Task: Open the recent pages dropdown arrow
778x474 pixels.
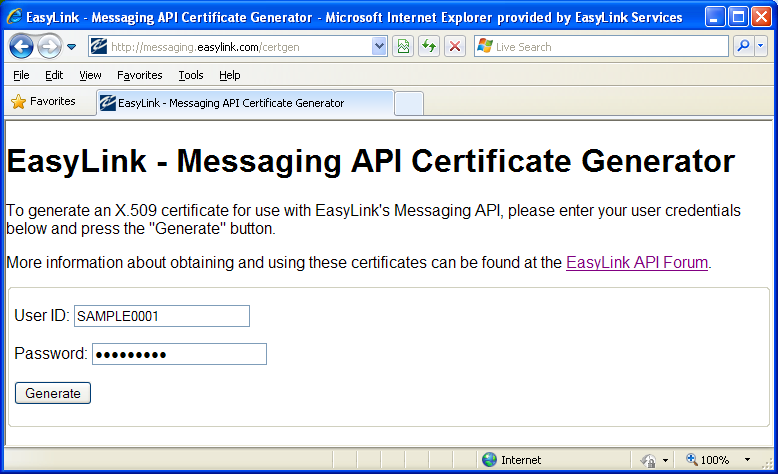Action: pos(71,47)
